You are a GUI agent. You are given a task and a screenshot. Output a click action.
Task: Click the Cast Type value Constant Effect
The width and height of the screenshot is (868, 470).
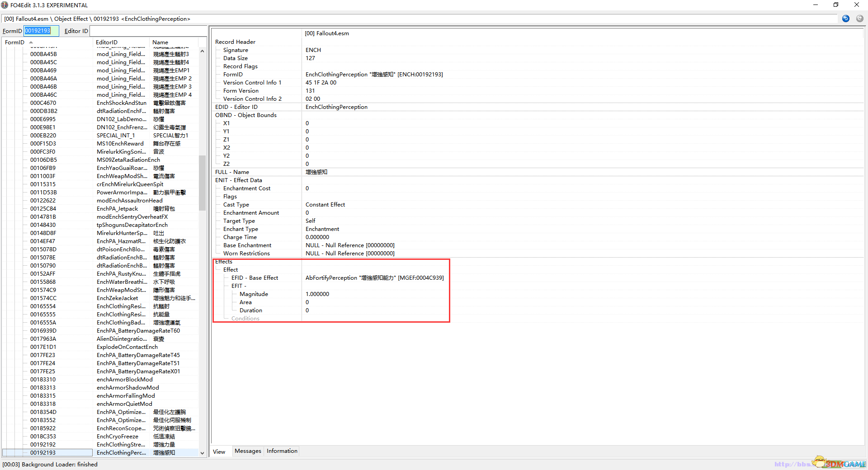[x=325, y=205]
